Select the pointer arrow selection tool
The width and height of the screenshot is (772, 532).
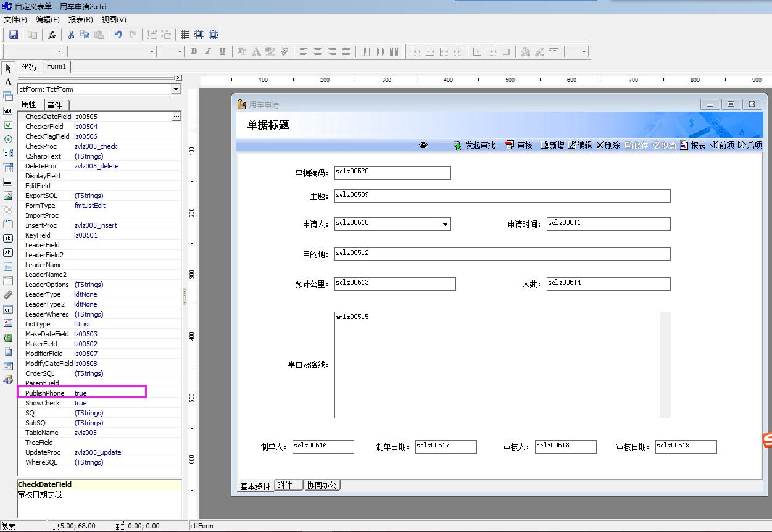(8, 69)
